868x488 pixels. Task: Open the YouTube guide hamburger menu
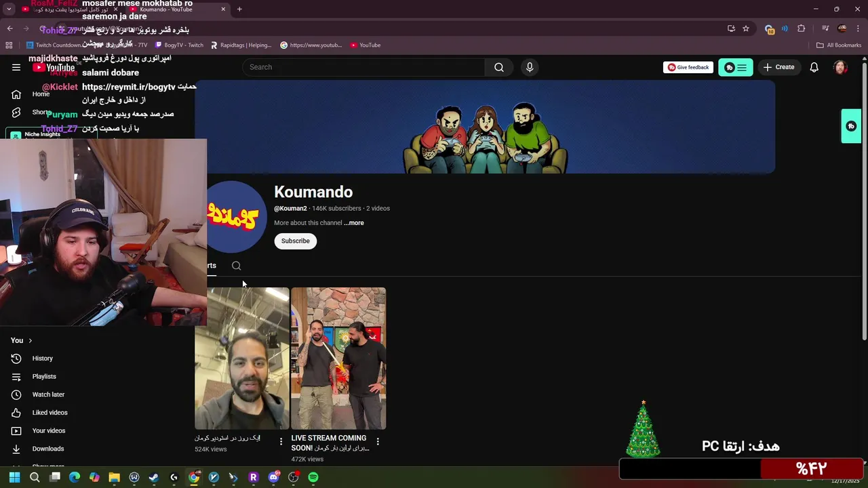(x=16, y=67)
